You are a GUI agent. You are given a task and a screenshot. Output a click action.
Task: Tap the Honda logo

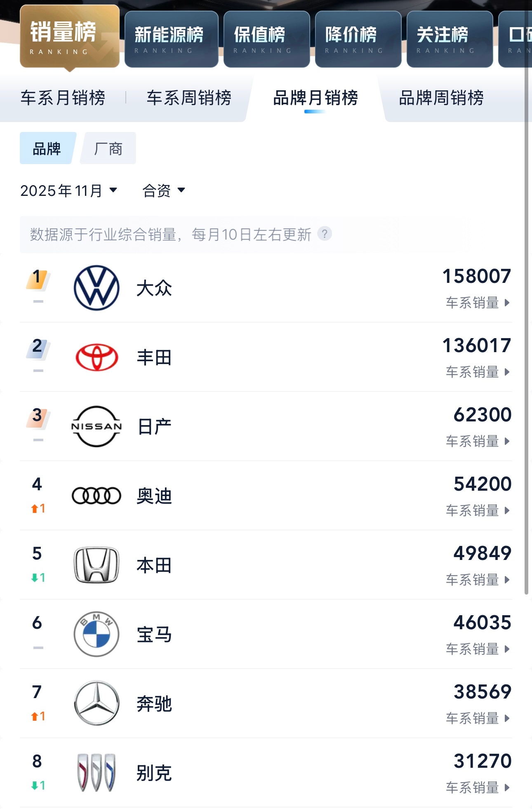tap(97, 565)
